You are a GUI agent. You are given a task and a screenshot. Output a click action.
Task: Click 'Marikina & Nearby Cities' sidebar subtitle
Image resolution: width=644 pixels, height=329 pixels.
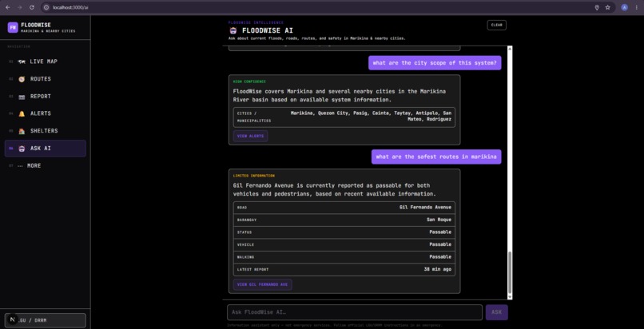pos(48,31)
